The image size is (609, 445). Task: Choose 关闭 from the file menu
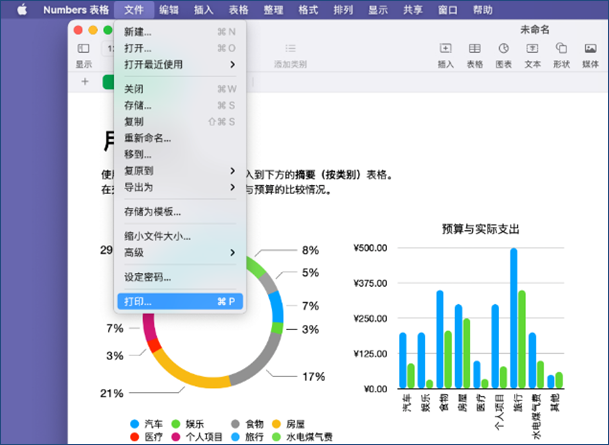tap(180, 89)
